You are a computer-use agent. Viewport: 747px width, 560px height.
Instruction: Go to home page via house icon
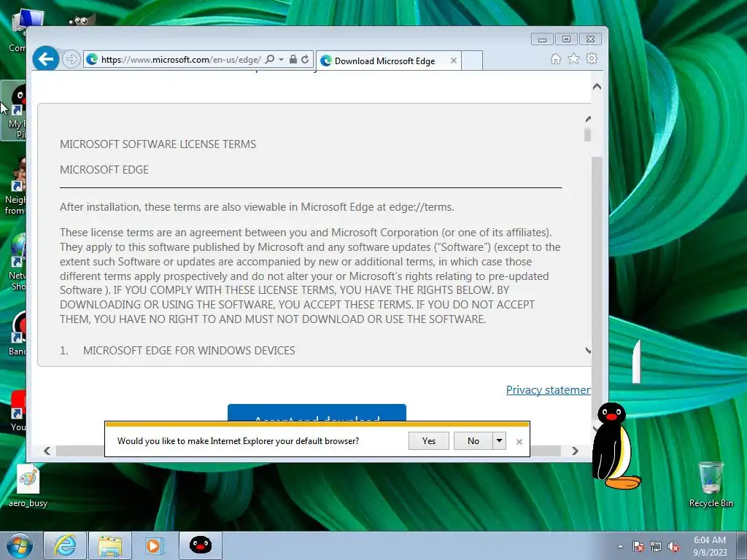click(555, 58)
